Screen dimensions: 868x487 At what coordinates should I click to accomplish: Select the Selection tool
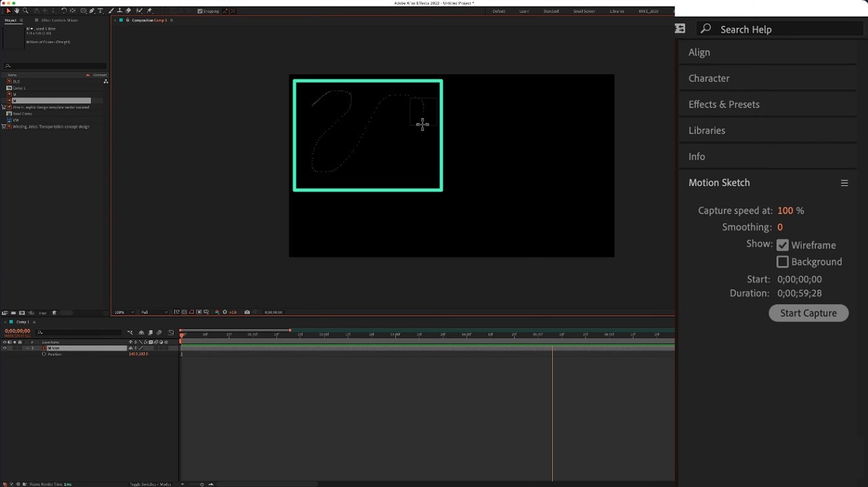[x=8, y=11]
